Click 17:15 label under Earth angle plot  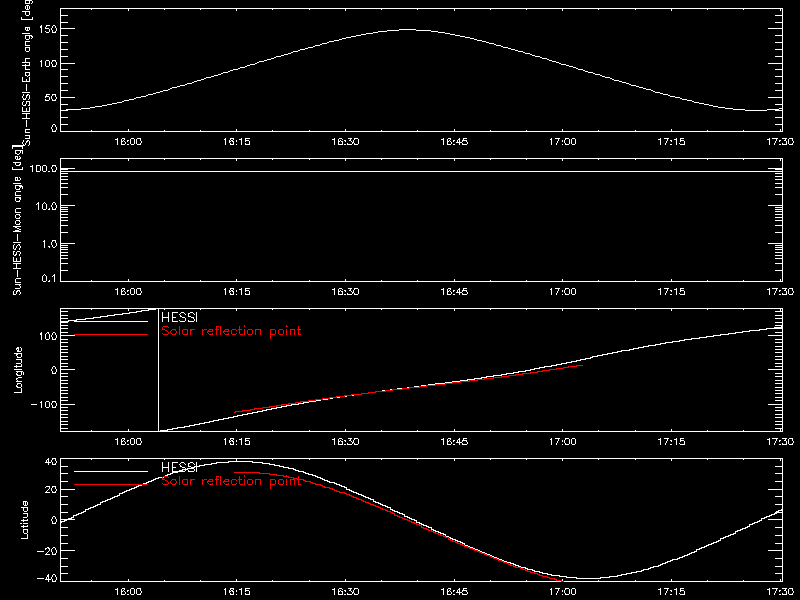click(671, 142)
